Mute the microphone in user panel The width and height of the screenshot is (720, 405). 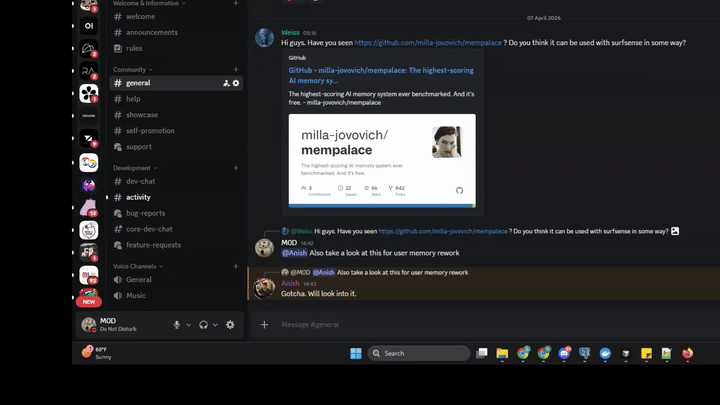(177, 325)
